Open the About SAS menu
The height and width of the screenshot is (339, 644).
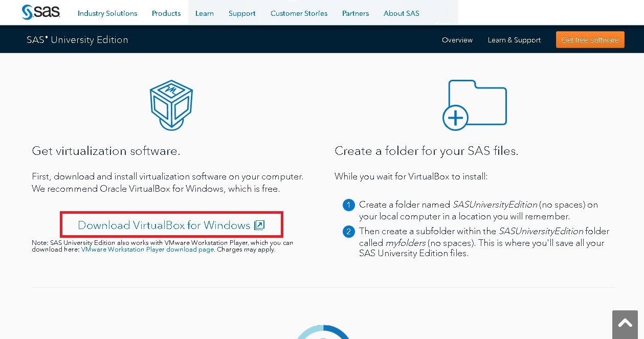pos(402,13)
